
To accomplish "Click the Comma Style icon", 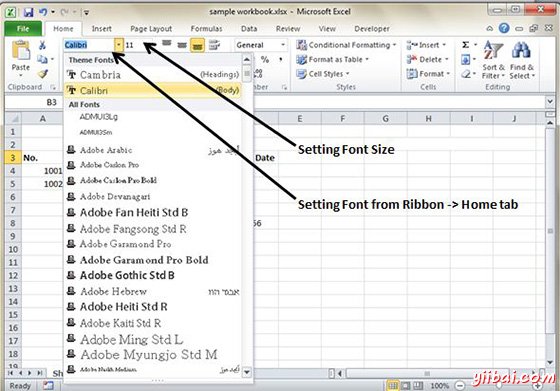I will (281, 60).
